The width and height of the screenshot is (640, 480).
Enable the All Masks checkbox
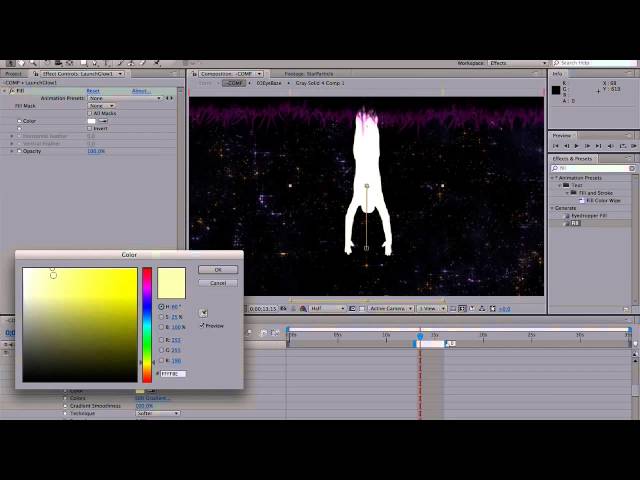[90, 113]
